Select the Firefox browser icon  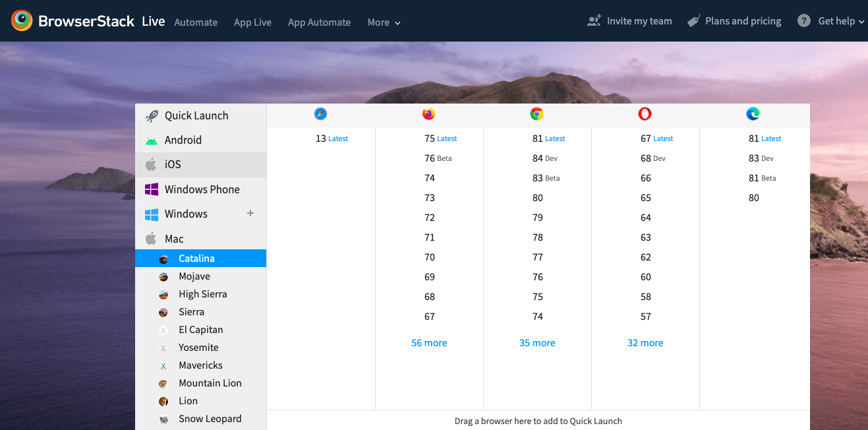[x=429, y=114]
